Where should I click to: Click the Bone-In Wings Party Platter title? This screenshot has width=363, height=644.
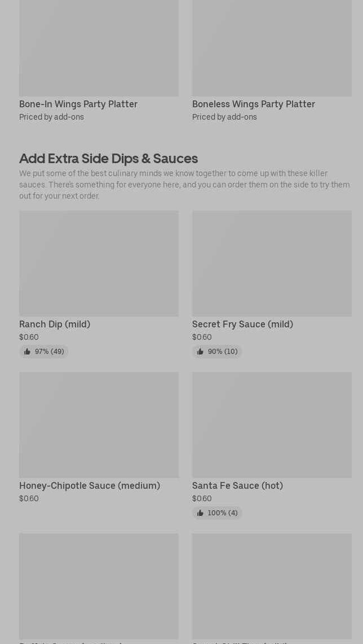click(78, 104)
